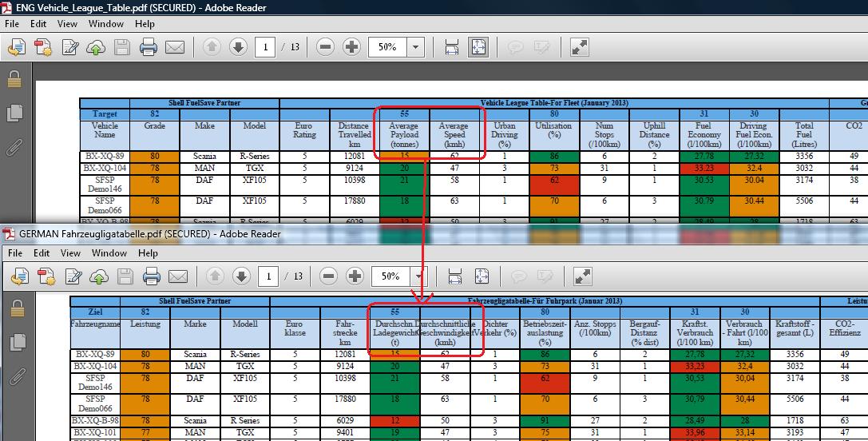868x441 pixels.
Task: Open Edit menu in ENG Vehicle_League_Table window
Action: tap(38, 24)
